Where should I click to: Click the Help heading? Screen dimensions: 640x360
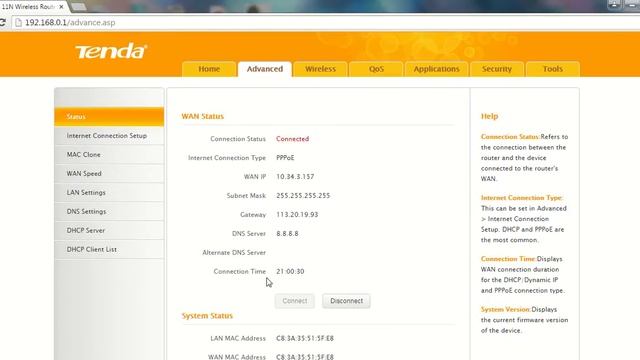(489, 116)
